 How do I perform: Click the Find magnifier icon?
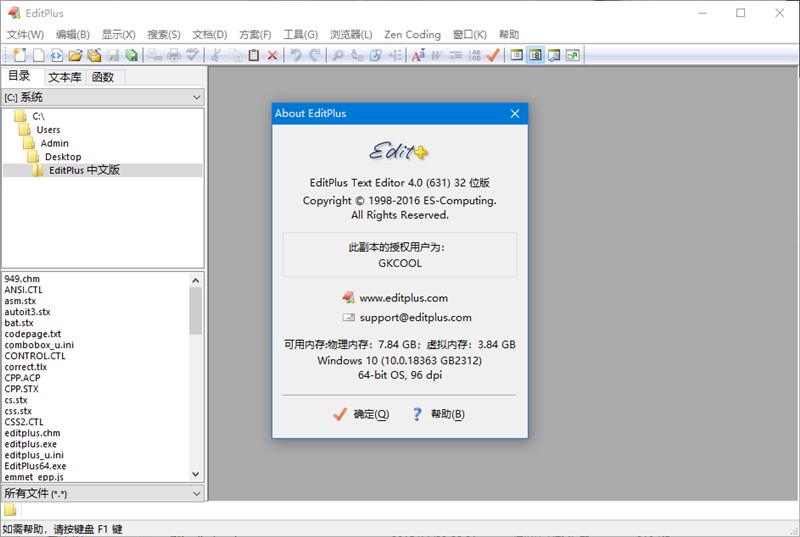tap(338, 55)
